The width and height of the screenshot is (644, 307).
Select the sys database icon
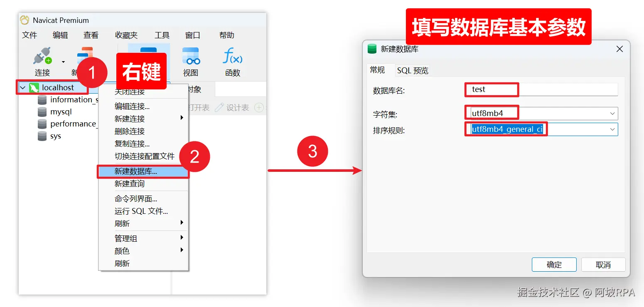pos(42,136)
